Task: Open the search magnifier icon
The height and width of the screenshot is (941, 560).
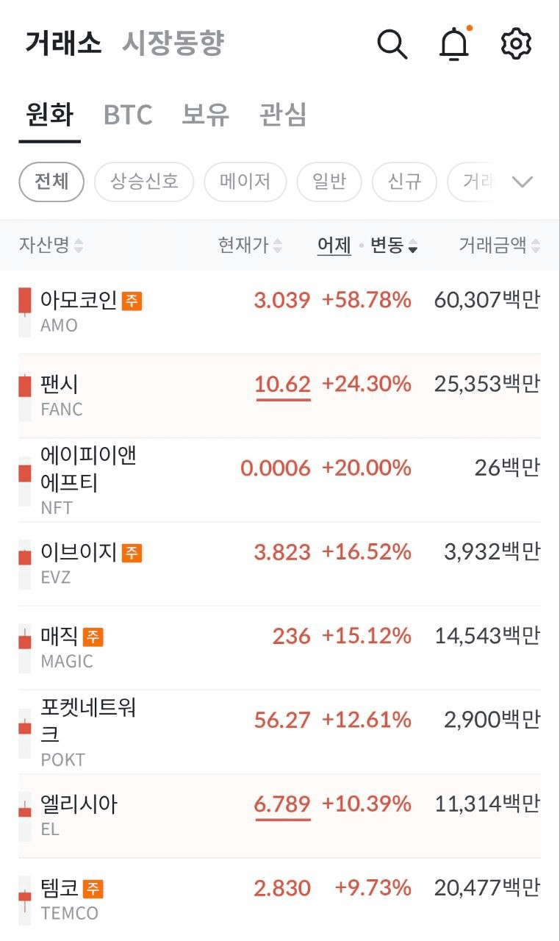Action: click(392, 45)
